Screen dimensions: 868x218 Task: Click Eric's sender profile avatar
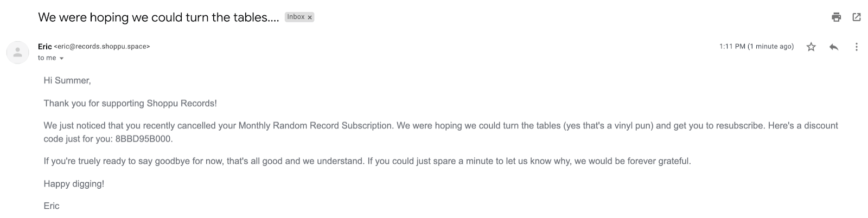tap(17, 52)
